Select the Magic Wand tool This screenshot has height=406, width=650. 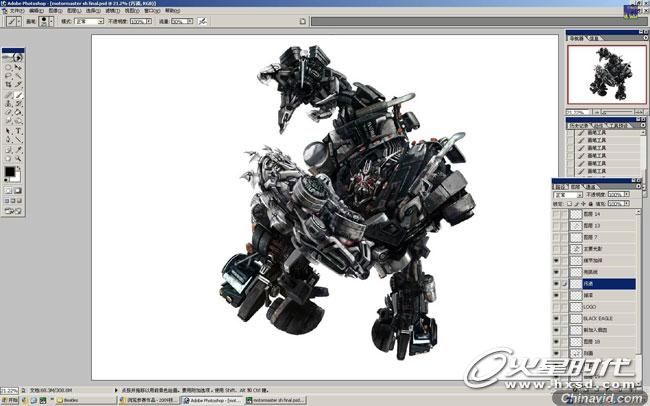pyautogui.click(x=18, y=76)
